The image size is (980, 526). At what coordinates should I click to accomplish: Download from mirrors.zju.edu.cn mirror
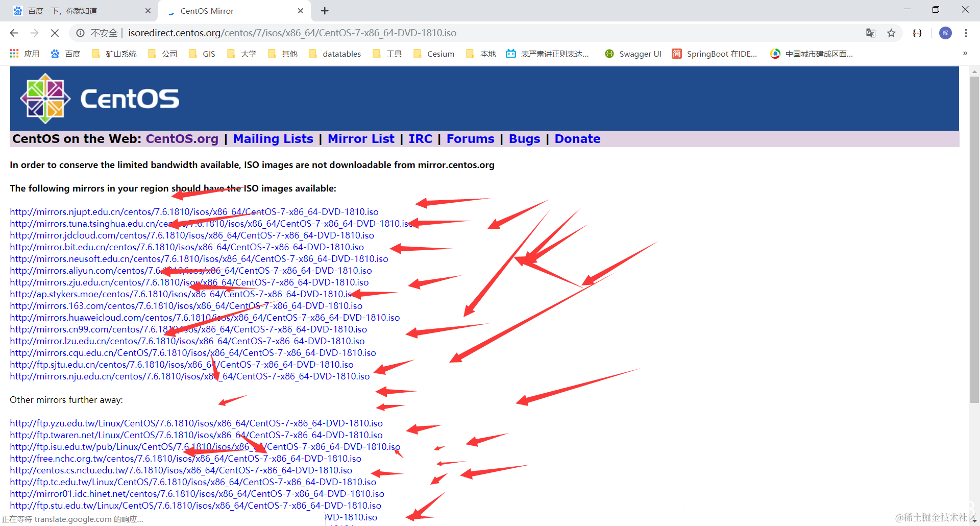[189, 282]
